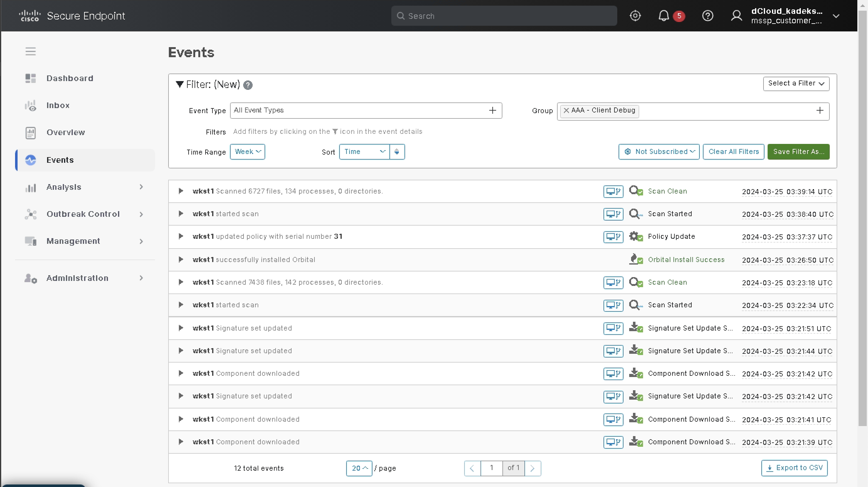
Task: Click the target crosshair icon in header
Action: (635, 16)
